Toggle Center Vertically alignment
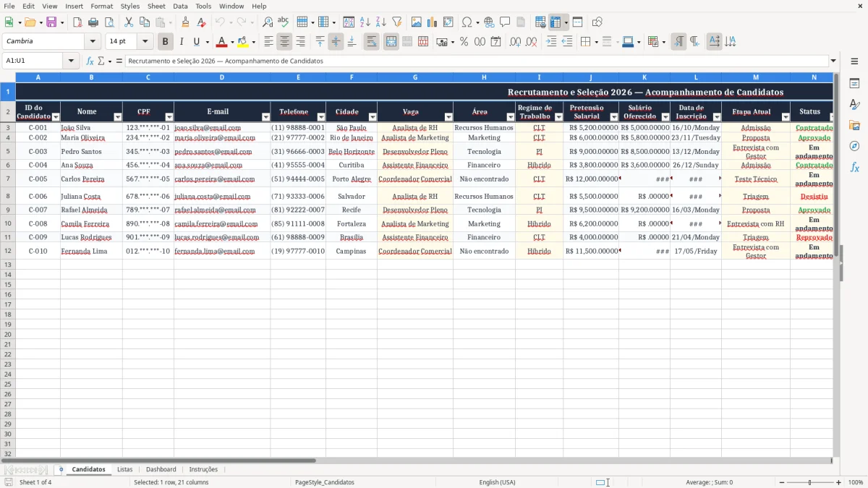Viewport: 868px width, 488px height. pos(336,42)
